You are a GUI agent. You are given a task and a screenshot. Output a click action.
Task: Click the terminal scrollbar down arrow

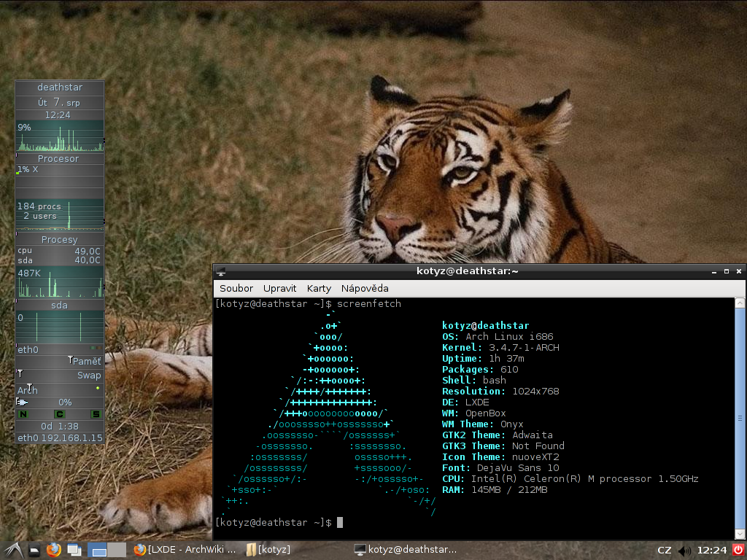point(740,534)
